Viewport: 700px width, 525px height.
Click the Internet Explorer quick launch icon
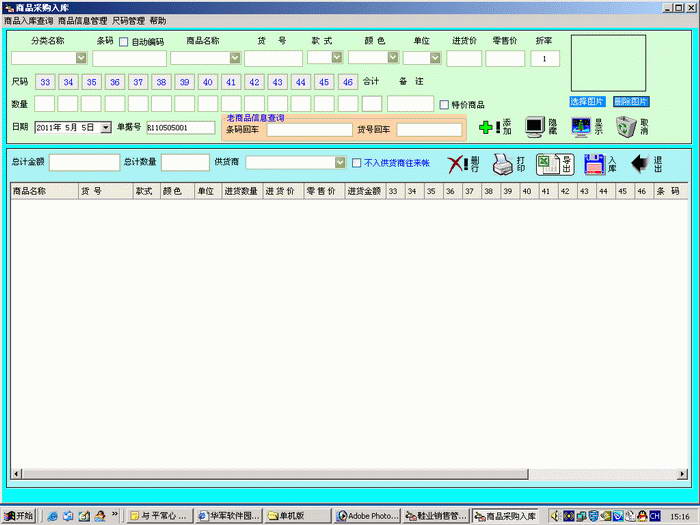[x=52, y=516]
